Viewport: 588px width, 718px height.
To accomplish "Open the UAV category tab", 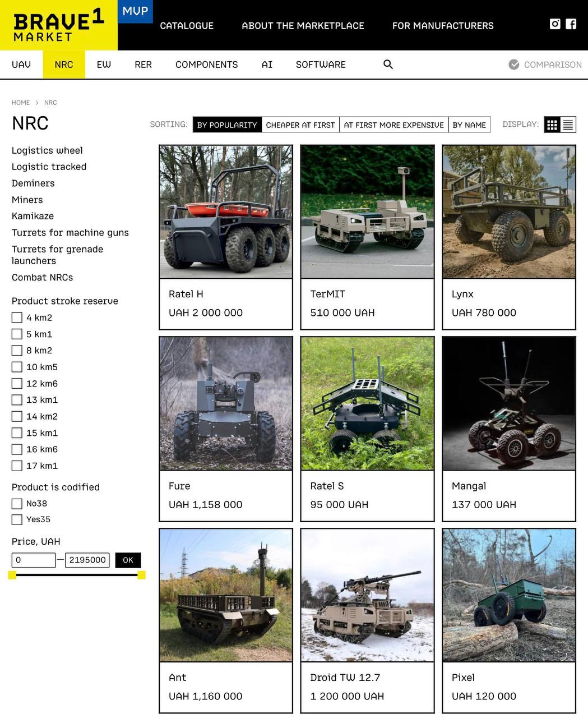I will (21, 65).
